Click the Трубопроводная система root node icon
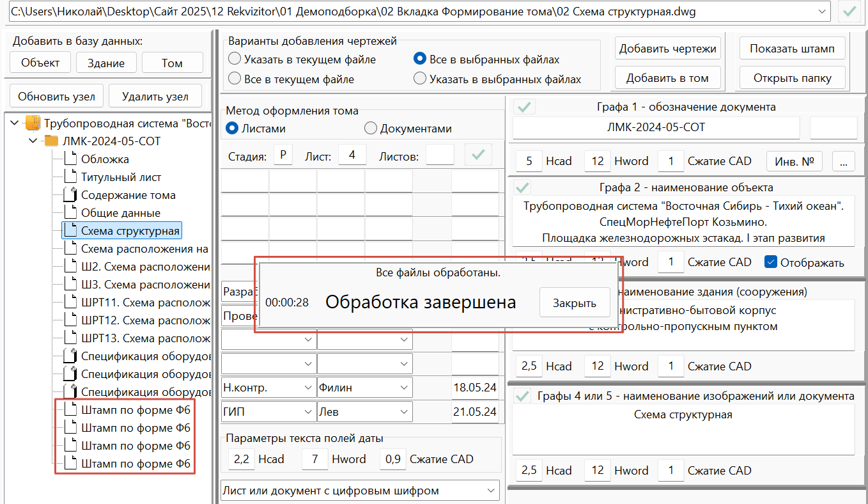Screen dimensions: 868x504 (x=33, y=123)
